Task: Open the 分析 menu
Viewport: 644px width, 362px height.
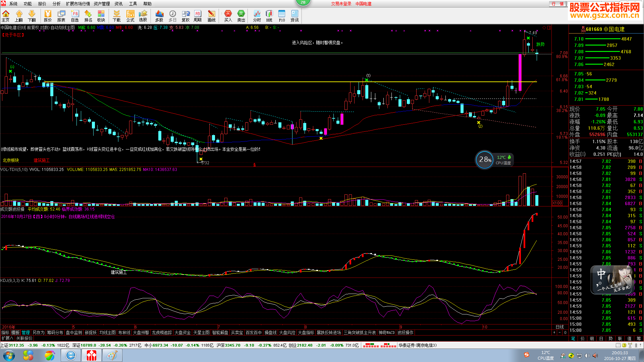Action: (56, 4)
